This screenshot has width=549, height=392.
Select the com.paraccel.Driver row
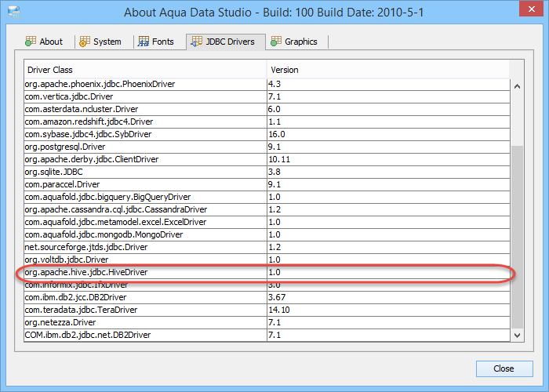point(267,185)
